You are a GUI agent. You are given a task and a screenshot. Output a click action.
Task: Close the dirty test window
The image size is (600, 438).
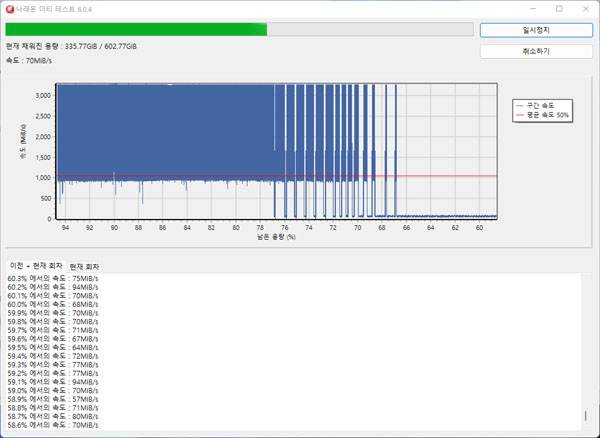click(586, 9)
